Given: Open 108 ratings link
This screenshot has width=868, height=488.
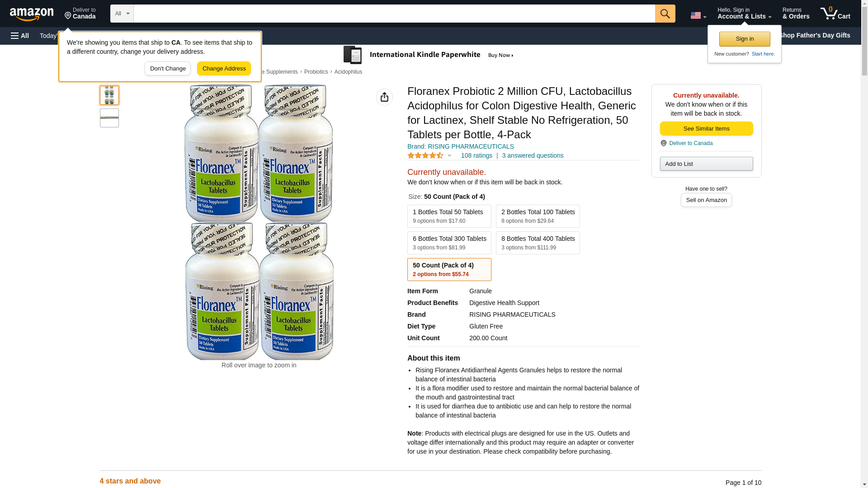Looking at the screenshot, I should (476, 155).
